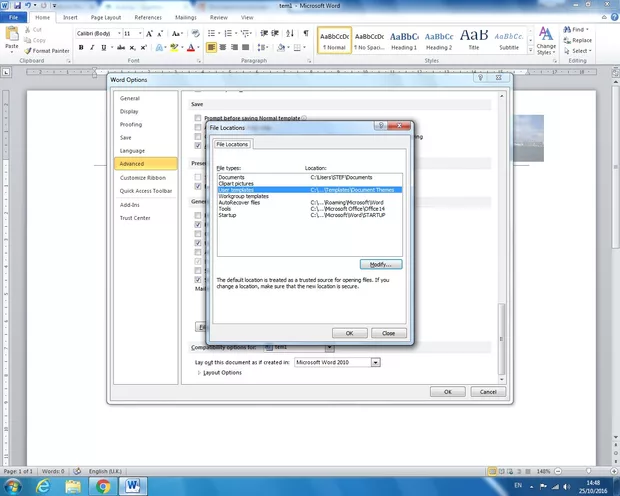Select AutoRecover files in file types list
The image size is (620, 496).
click(x=239, y=202)
